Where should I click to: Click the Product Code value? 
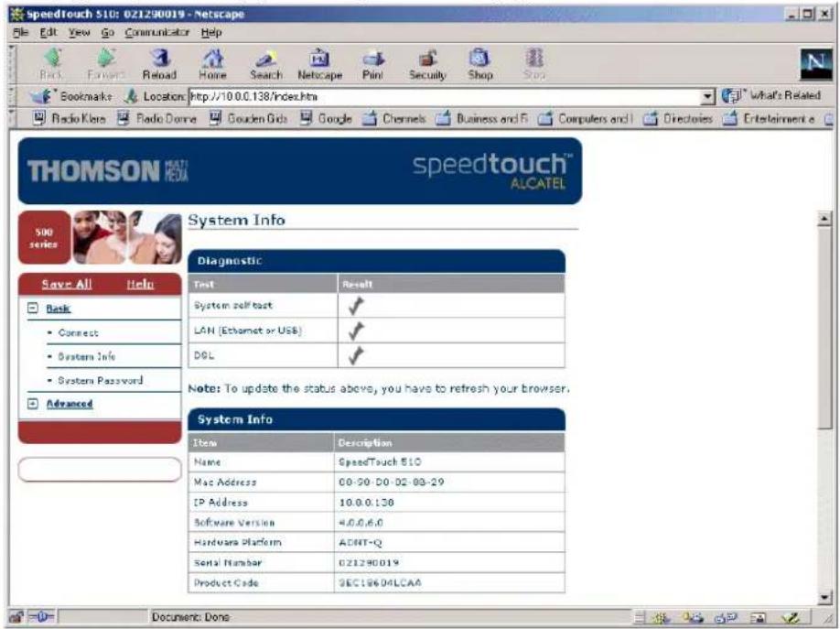tap(380, 583)
